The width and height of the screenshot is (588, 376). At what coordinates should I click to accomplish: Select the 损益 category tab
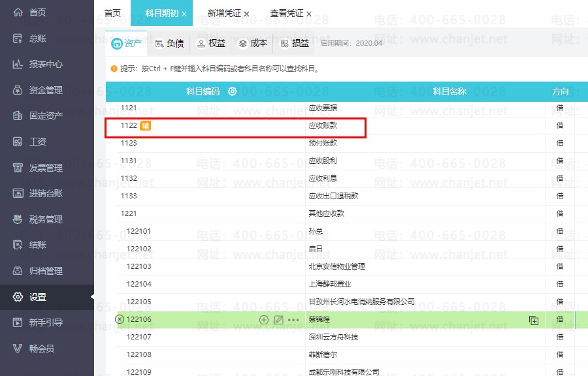(295, 44)
